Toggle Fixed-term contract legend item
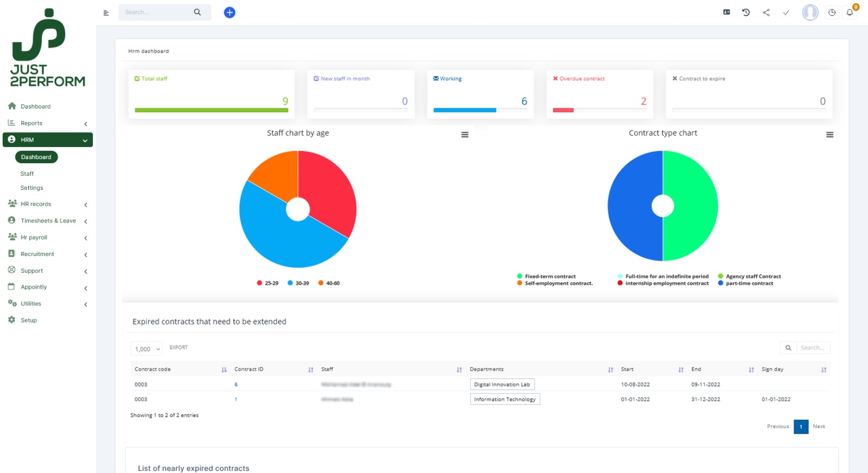Screen dimensions: 868x473 click(x=546, y=276)
